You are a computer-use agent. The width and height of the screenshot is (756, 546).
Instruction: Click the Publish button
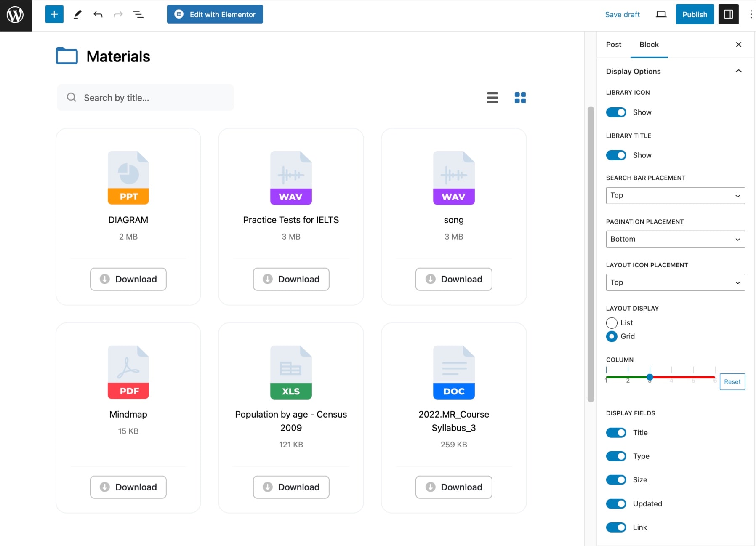click(x=695, y=14)
